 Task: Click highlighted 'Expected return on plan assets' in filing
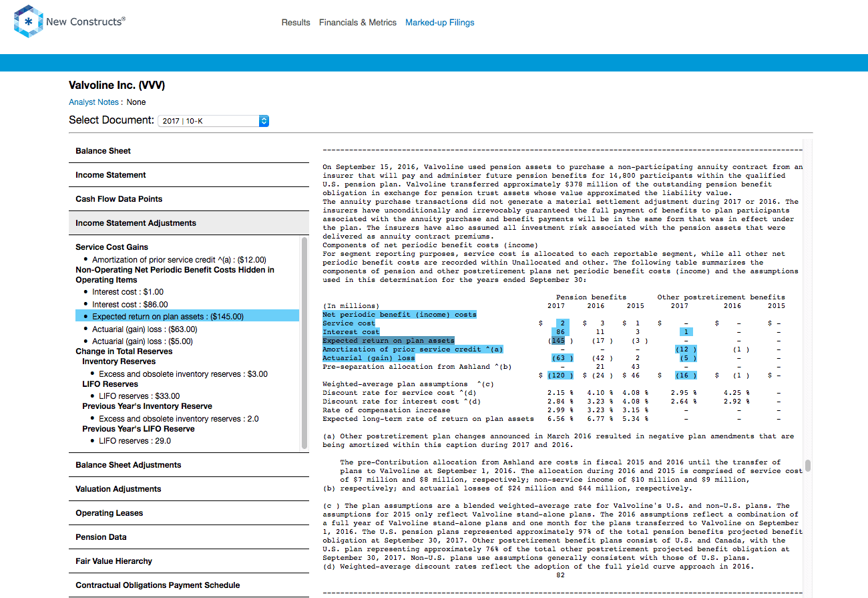(x=388, y=341)
